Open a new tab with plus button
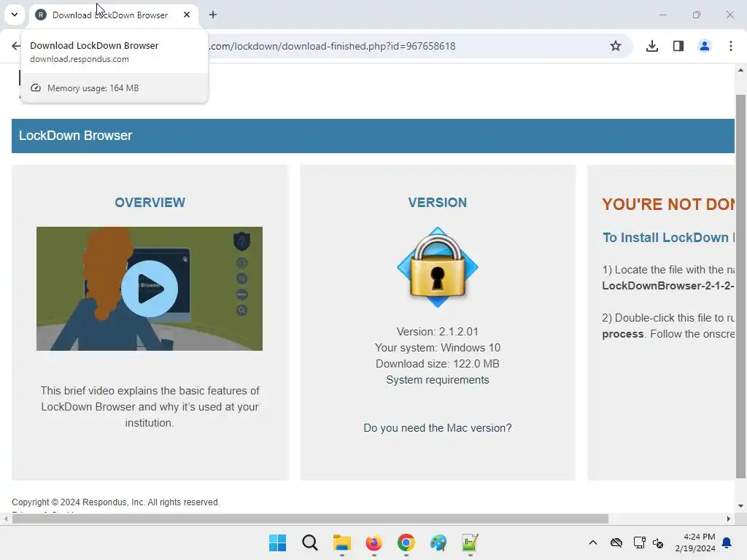747x560 pixels. pos(213,15)
